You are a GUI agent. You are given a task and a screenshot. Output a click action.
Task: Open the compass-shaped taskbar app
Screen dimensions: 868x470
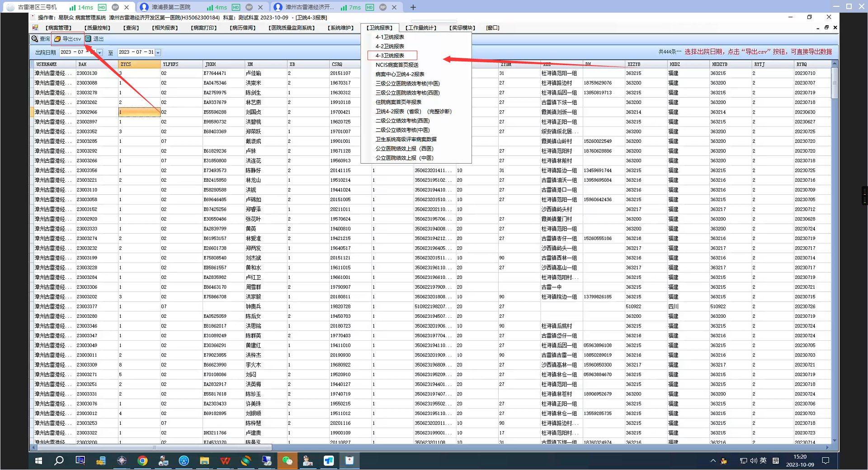pos(122,461)
